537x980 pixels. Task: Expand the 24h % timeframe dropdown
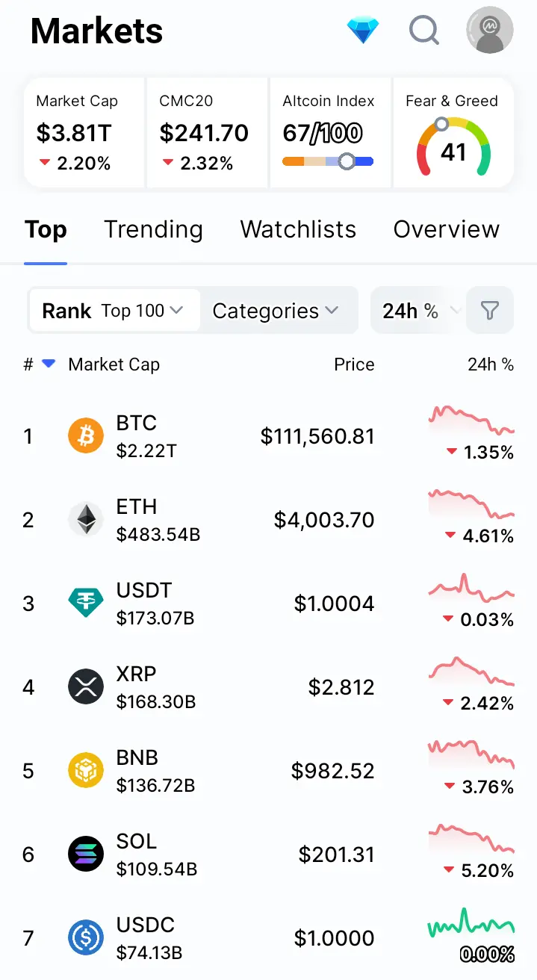point(418,311)
